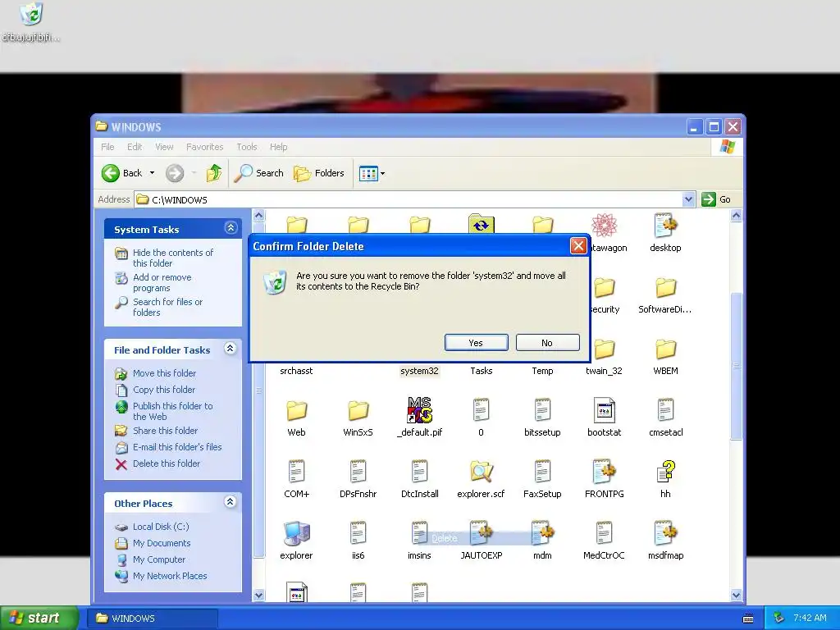Select the FRONTPG file icon
Screen dimensions: 840x630
(x=605, y=472)
